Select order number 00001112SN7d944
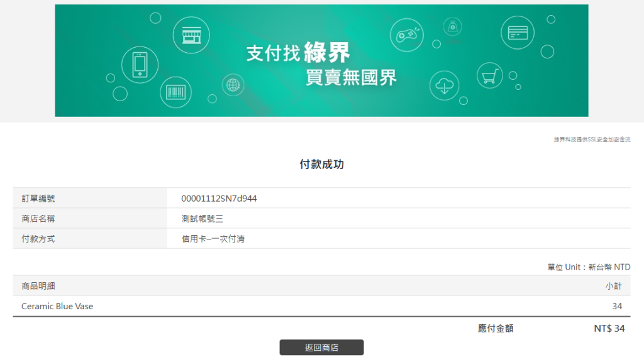This screenshot has width=644, height=362. [x=219, y=198]
